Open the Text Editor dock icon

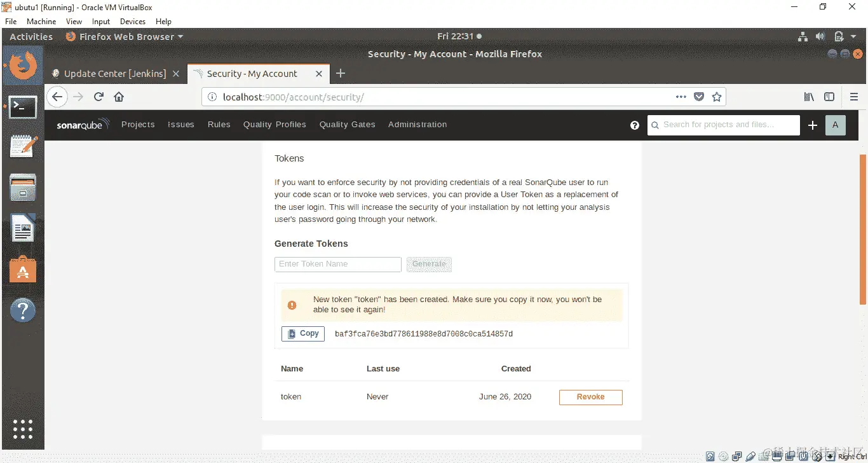[23, 147]
